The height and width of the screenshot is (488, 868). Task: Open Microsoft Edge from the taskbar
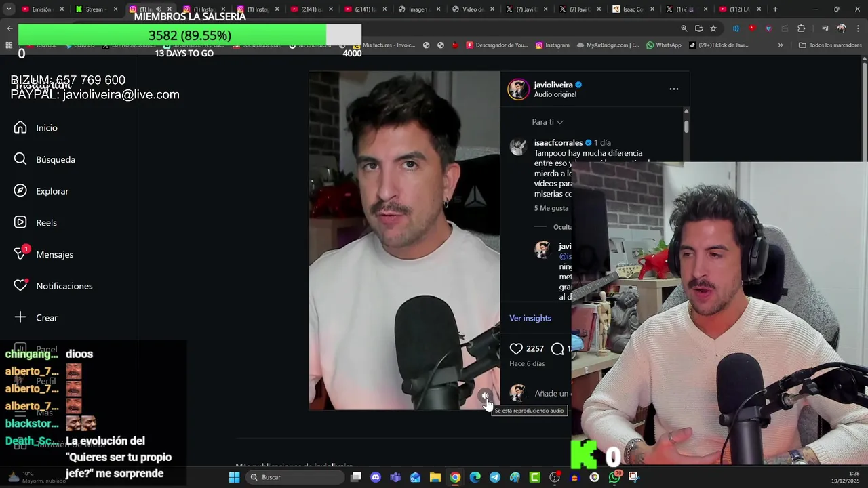tap(475, 477)
